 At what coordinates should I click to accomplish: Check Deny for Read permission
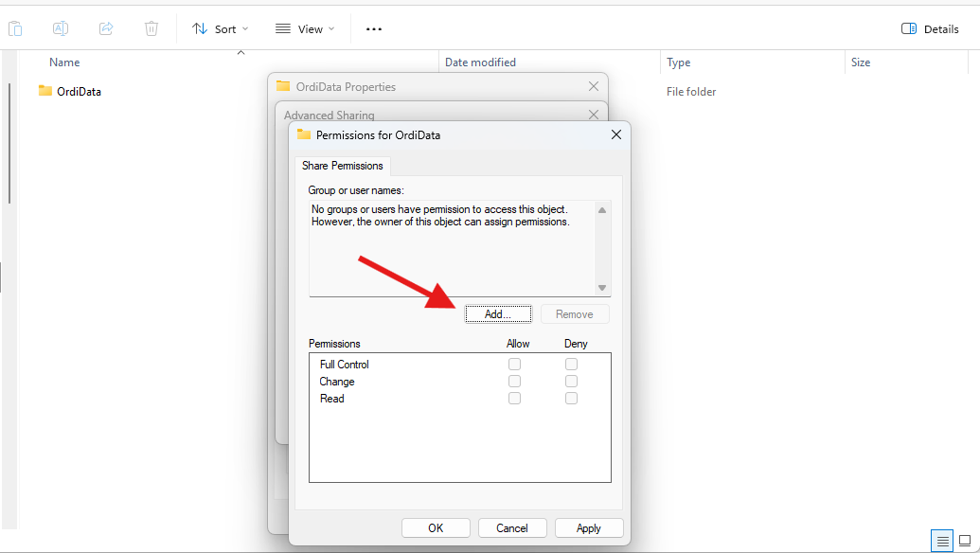pos(571,398)
